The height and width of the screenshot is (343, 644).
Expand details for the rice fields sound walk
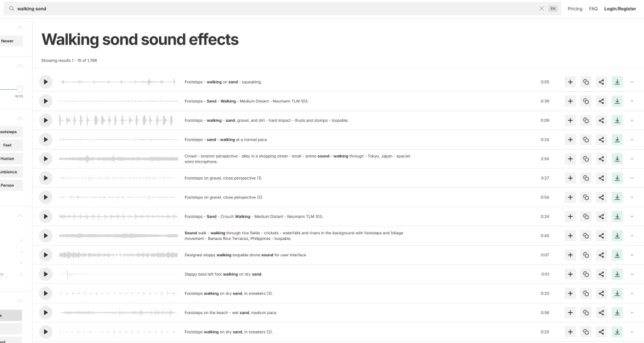click(x=632, y=236)
